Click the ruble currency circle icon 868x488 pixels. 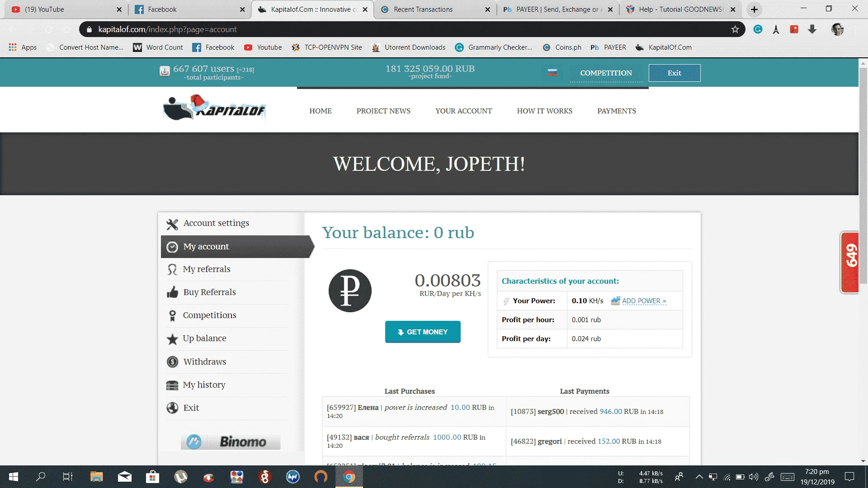(x=350, y=291)
